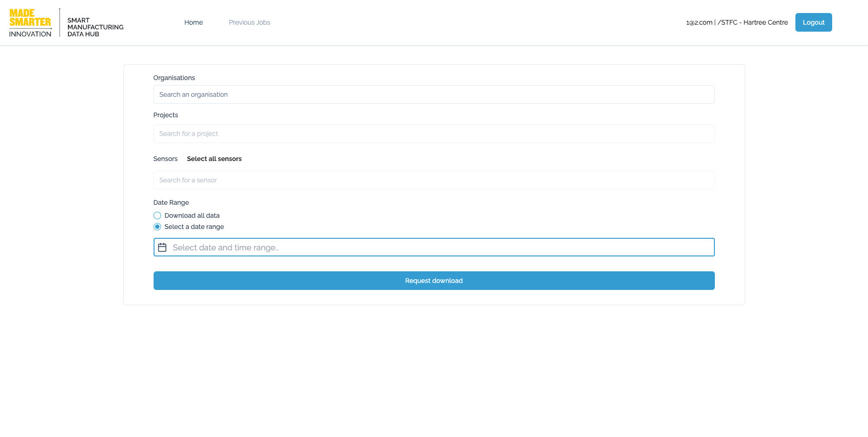
Task: Open the organisation search dropdown
Action: (x=434, y=94)
